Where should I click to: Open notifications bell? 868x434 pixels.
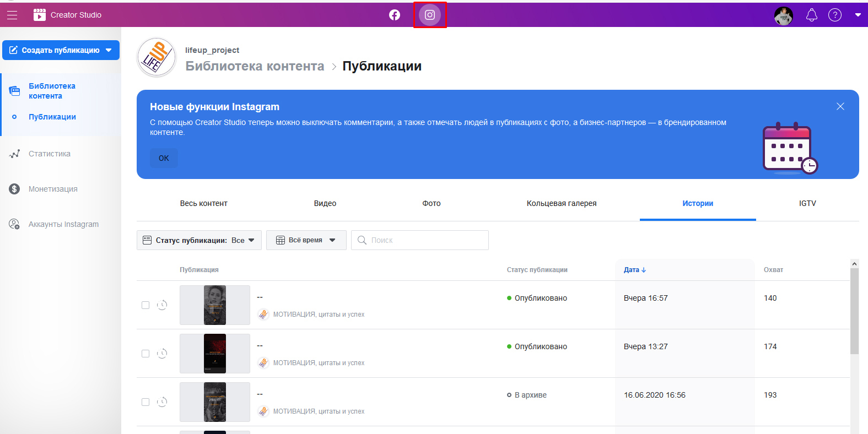pos(812,15)
